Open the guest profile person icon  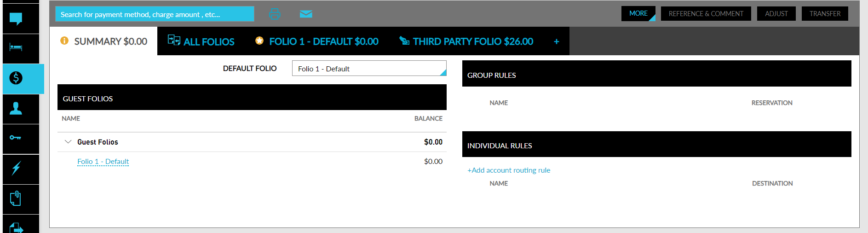(16, 108)
